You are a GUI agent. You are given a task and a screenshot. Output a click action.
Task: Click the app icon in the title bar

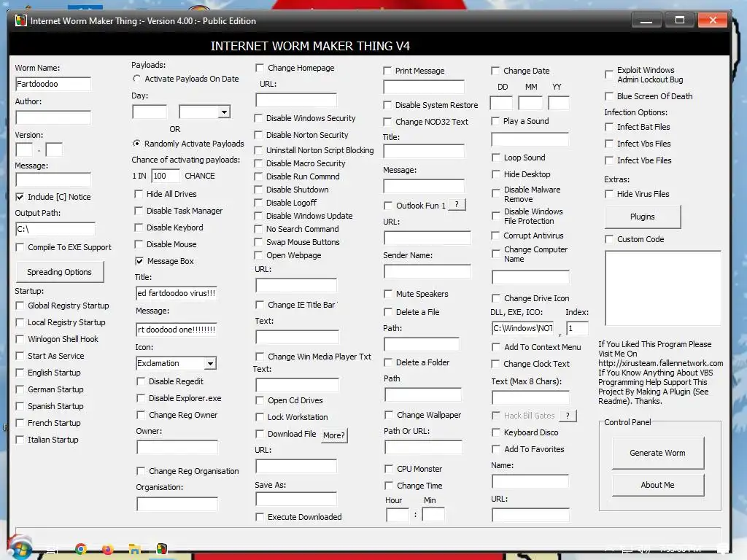coord(21,20)
